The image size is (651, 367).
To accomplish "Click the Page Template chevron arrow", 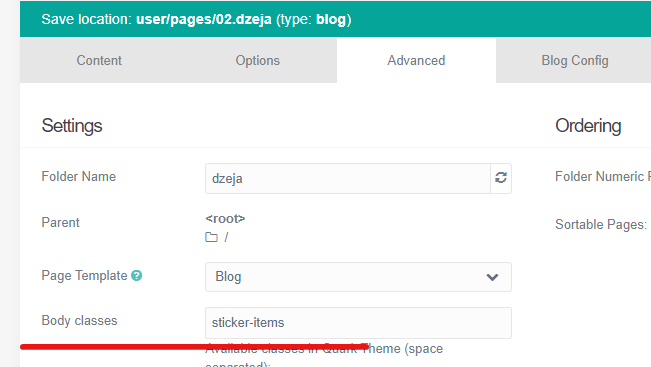I will [x=492, y=277].
